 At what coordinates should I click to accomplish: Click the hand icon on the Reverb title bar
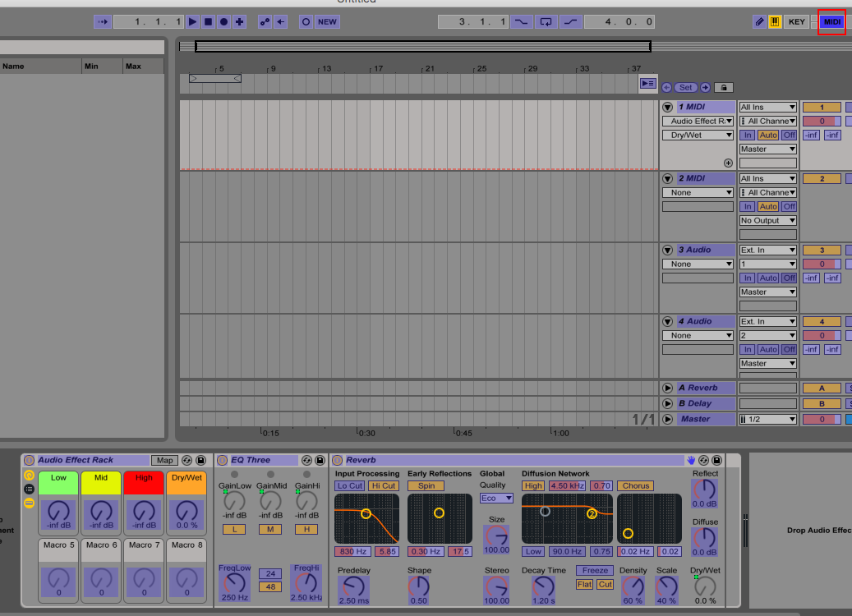point(691,461)
